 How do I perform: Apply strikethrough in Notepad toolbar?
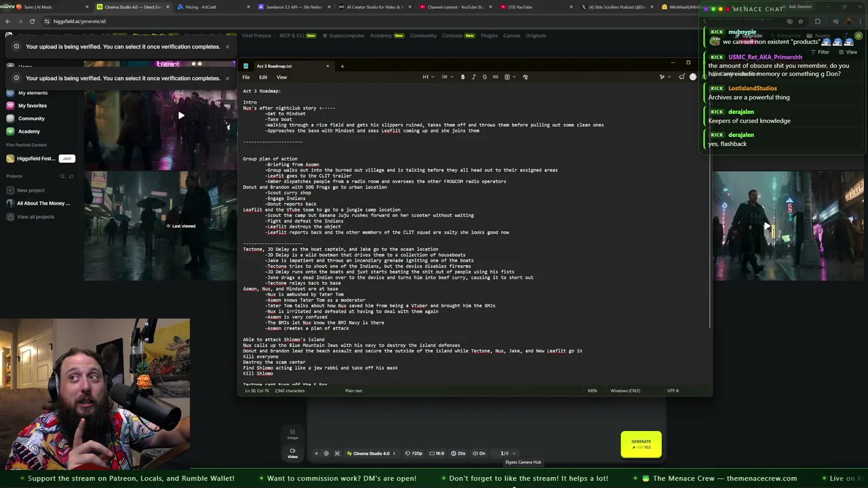click(x=484, y=77)
